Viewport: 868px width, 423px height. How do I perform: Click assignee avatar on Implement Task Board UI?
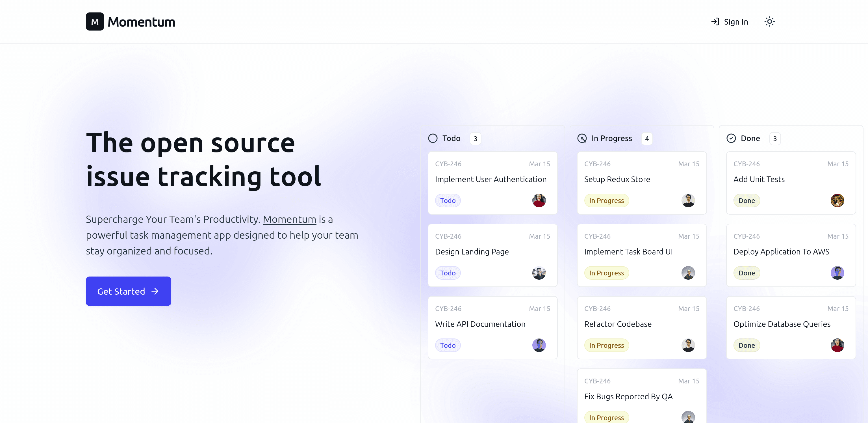pyautogui.click(x=688, y=273)
